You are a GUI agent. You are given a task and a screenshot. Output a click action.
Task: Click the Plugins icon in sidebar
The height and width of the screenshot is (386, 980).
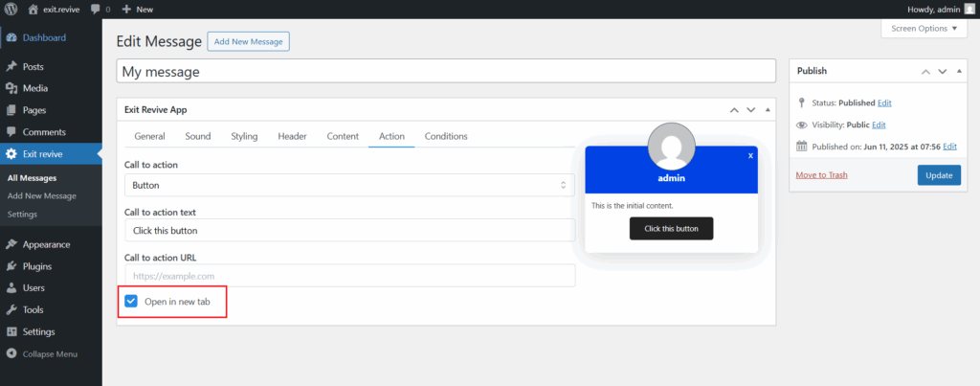(11, 266)
